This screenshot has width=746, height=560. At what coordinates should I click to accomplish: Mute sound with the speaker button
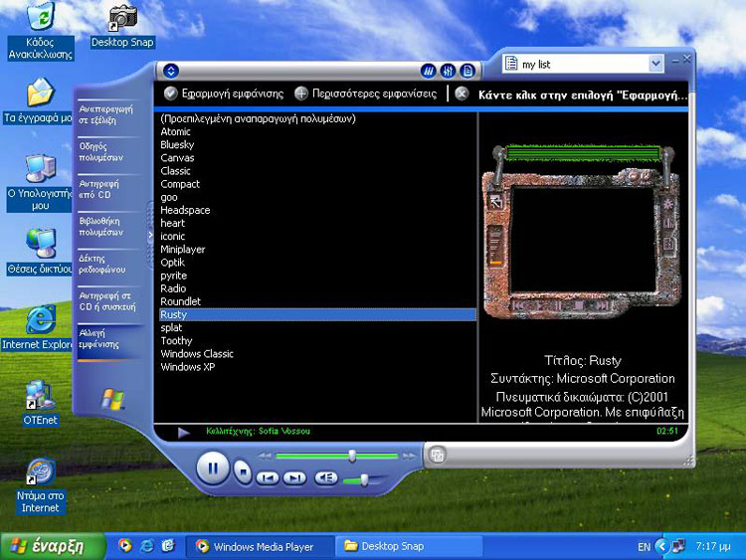(326, 477)
